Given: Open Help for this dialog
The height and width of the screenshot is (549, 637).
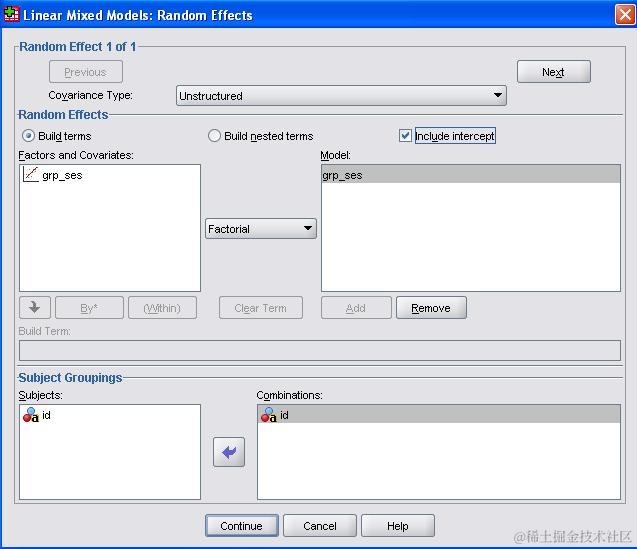Looking at the screenshot, I should pos(398,526).
